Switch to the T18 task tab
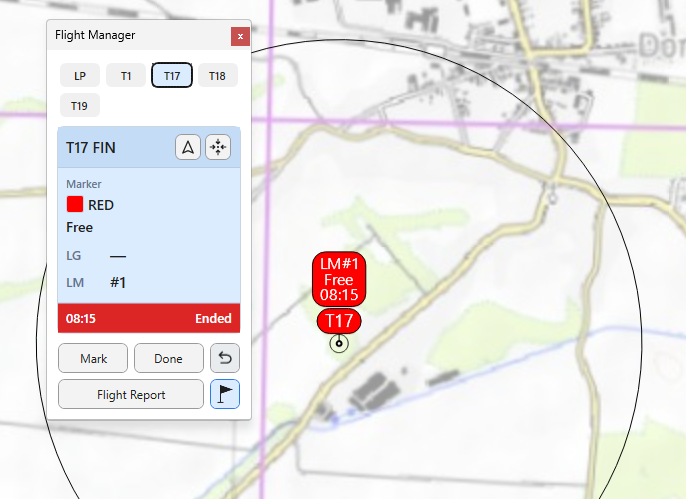This screenshot has width=686, height=499. [x=217, y=76]
